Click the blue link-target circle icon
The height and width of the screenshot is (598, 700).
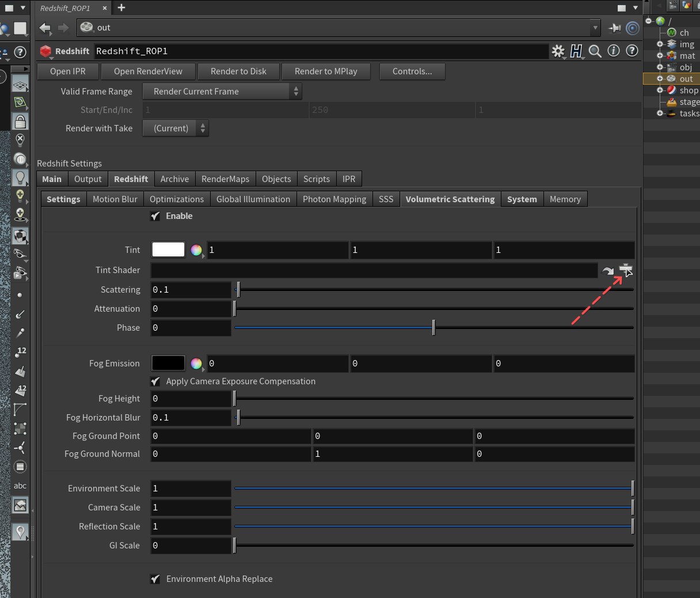tap(633, 28)
